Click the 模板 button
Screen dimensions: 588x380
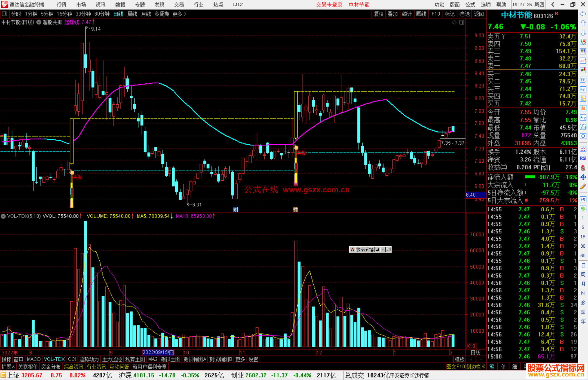(460, 359)
